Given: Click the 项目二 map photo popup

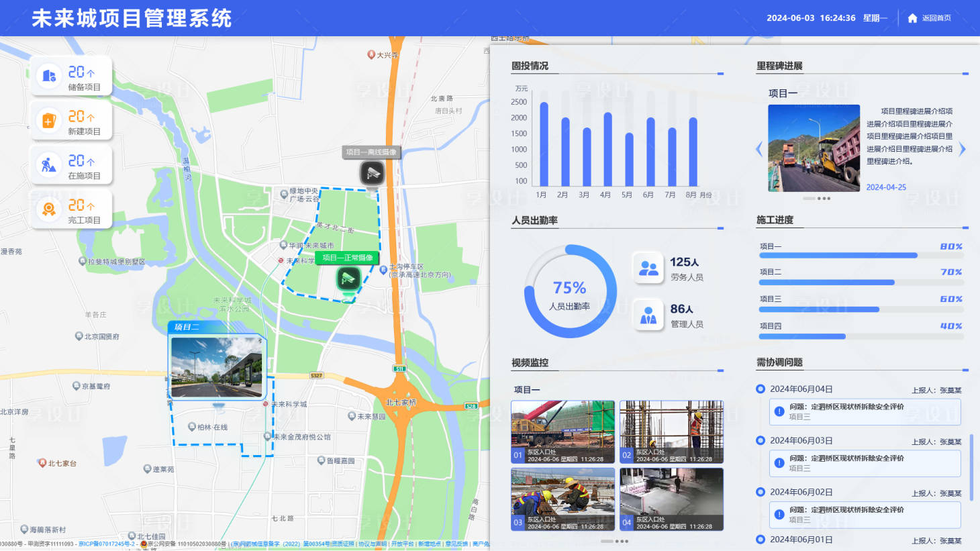Looking at the screenshot, I should coord(217,367).
